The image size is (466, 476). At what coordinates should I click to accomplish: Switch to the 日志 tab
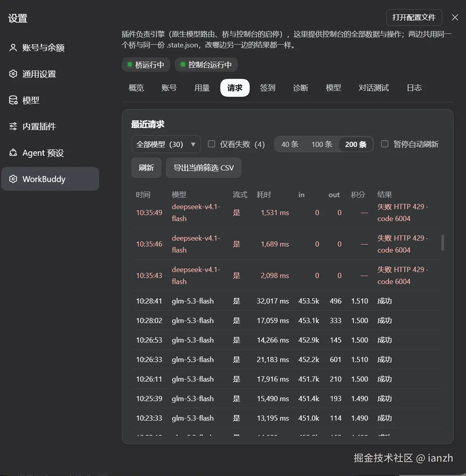tap(414, 88)
